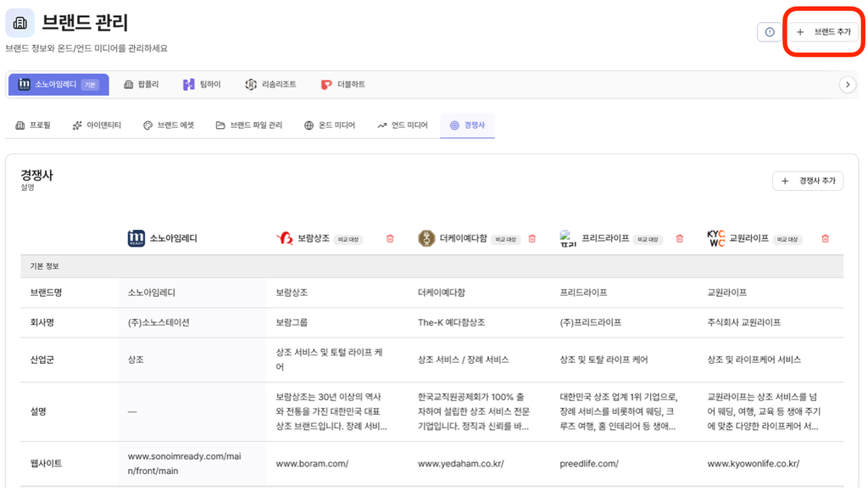This screenshot has height=497, width=868.
Task: Switch to the 팝플리 brand
Action: click(142, 84)
